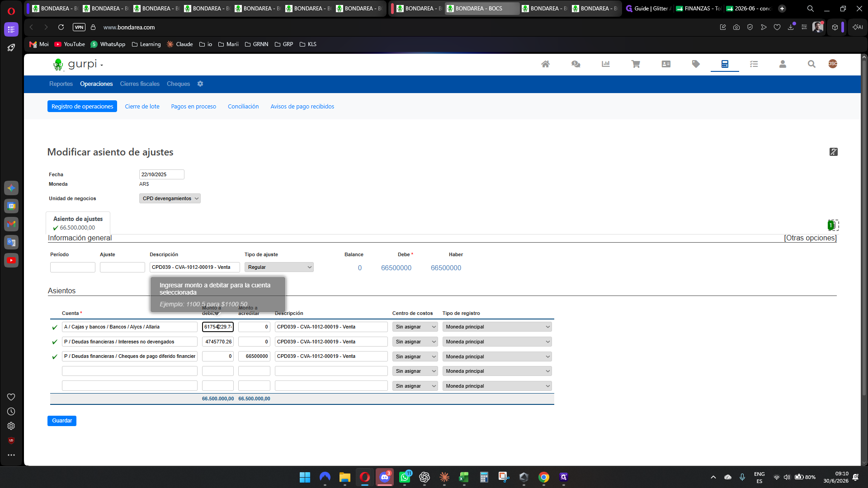
Task: Open Centro de costos dropdown for Intereses no devengados row
Action: tap(415, 342)
